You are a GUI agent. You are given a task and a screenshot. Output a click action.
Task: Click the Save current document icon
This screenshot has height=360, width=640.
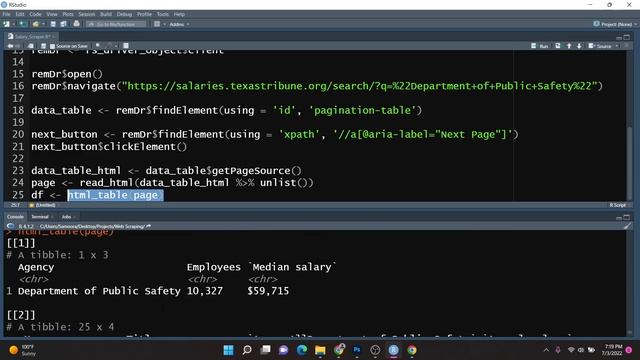tap(53, 24)
